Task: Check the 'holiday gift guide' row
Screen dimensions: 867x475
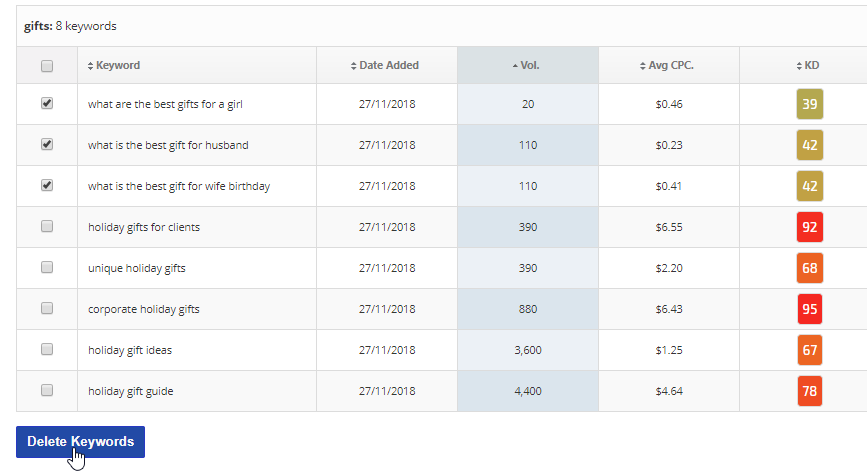Action: point(47,390)
